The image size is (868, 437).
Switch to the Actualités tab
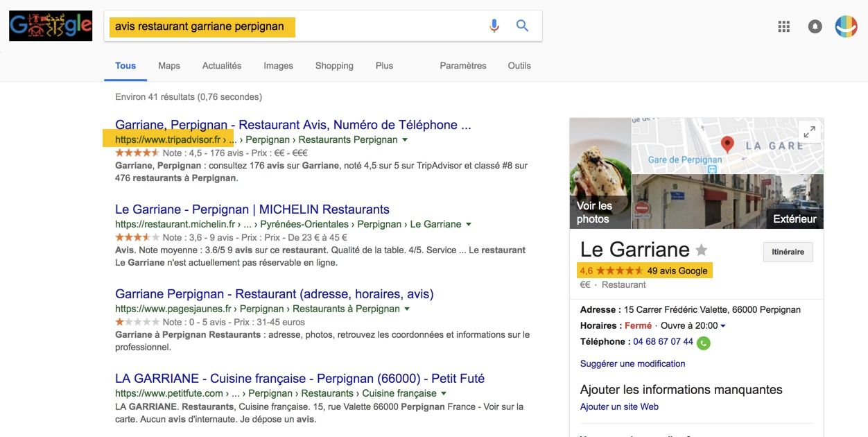[x=222, y=66]
